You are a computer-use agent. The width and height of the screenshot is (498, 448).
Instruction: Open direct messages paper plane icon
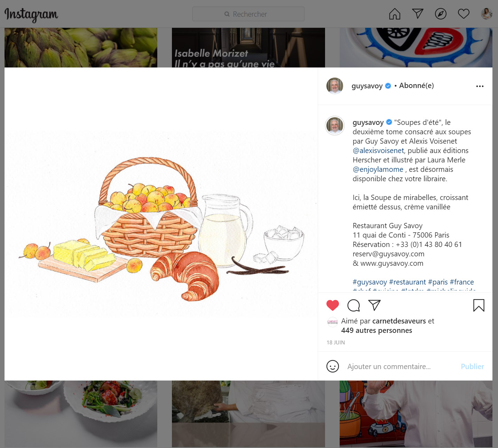click(x=418, y=14)
